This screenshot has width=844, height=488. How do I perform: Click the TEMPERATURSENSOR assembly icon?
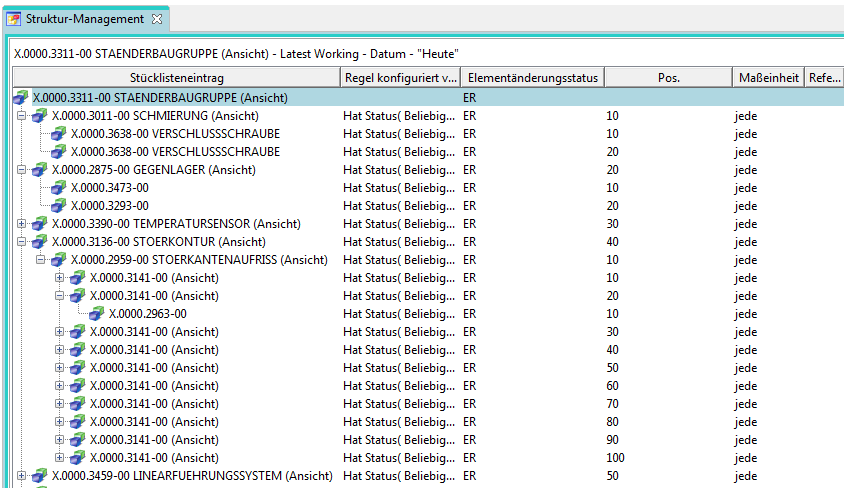[39, 224]
